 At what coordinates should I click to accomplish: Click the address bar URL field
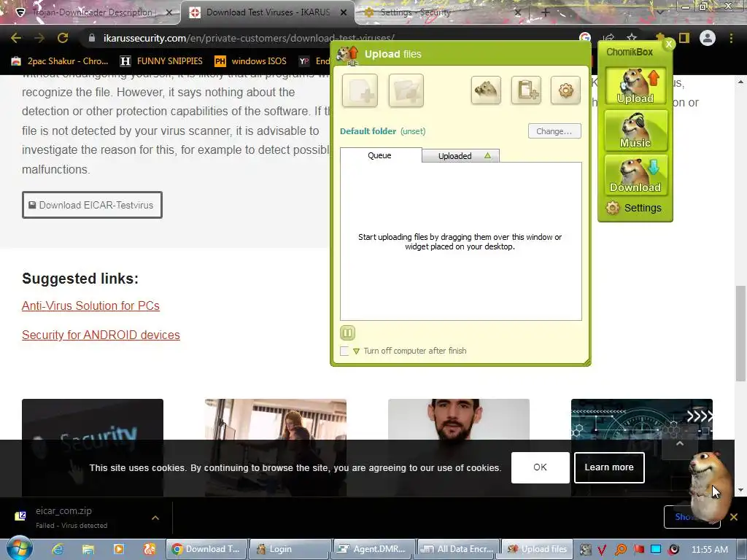pos(329,38)
